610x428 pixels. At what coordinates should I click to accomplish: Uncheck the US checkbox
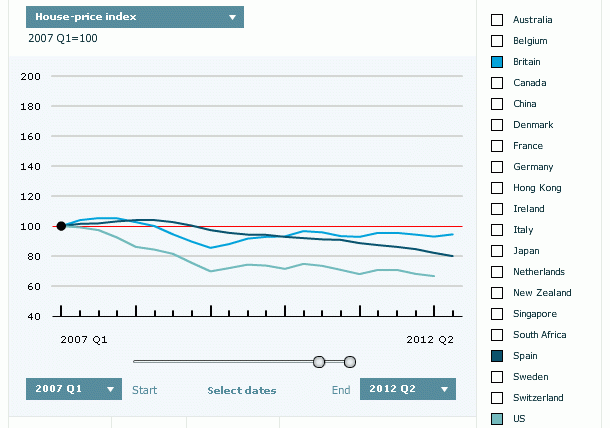(497, 419)
